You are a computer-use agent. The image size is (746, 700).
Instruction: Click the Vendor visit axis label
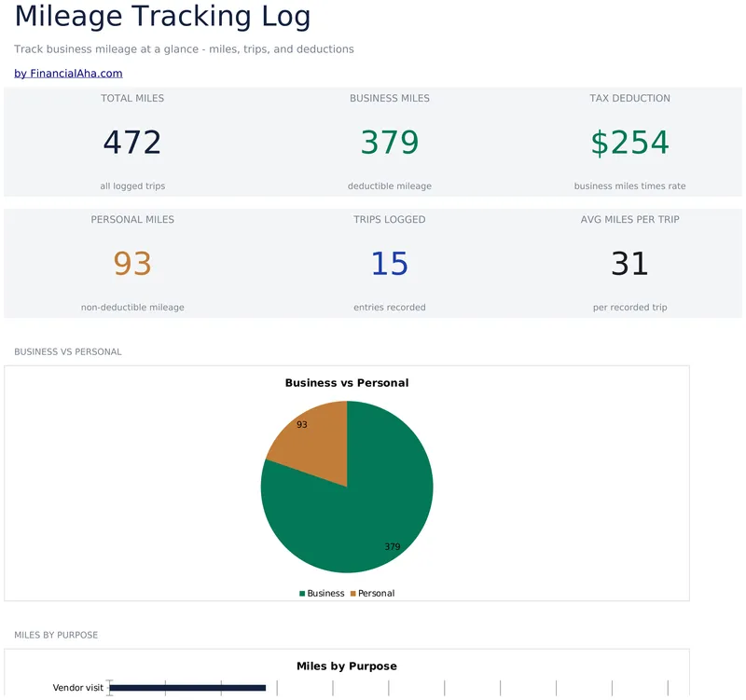coord(78,688)
